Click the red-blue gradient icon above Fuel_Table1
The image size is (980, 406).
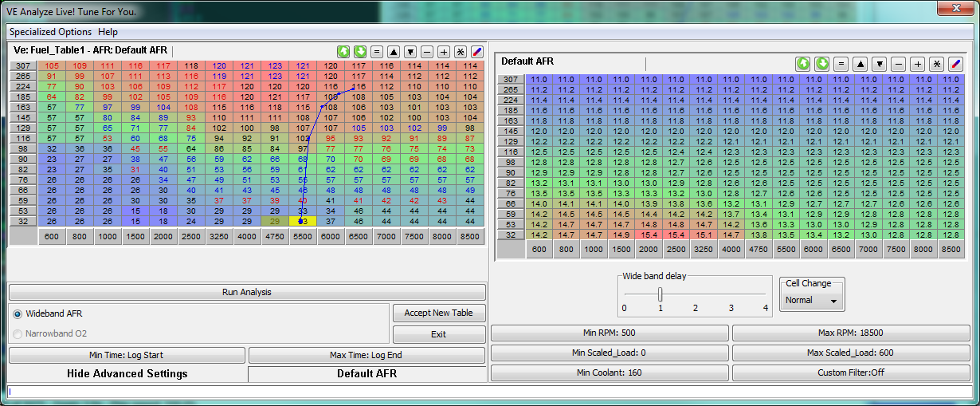476,50
